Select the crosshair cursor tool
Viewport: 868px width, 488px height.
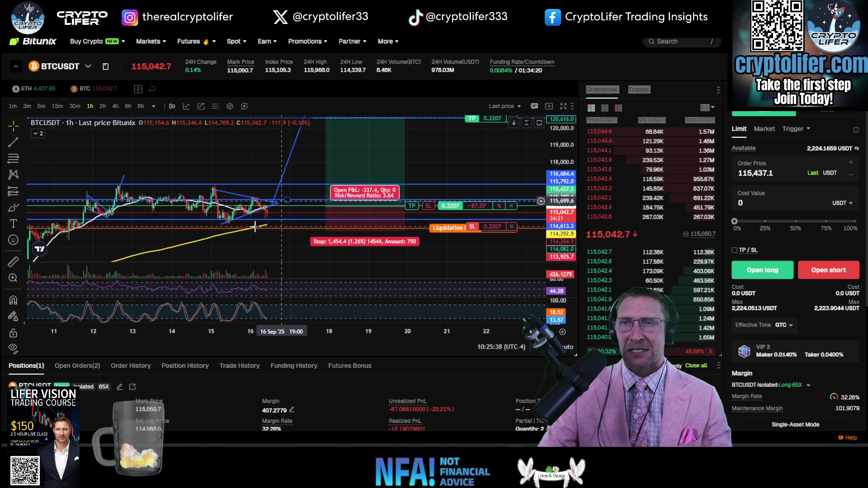(x=13, y=126)
